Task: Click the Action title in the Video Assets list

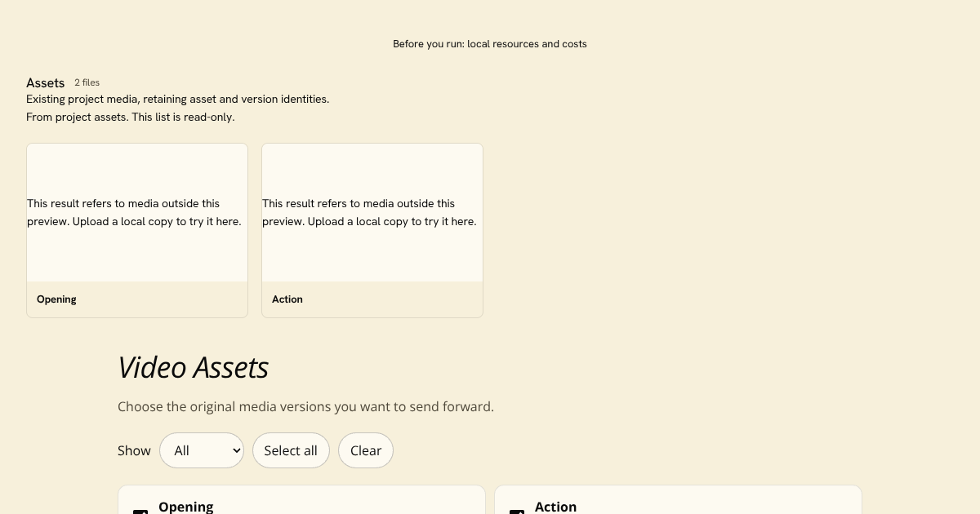Action: click(x=555, y=507)
